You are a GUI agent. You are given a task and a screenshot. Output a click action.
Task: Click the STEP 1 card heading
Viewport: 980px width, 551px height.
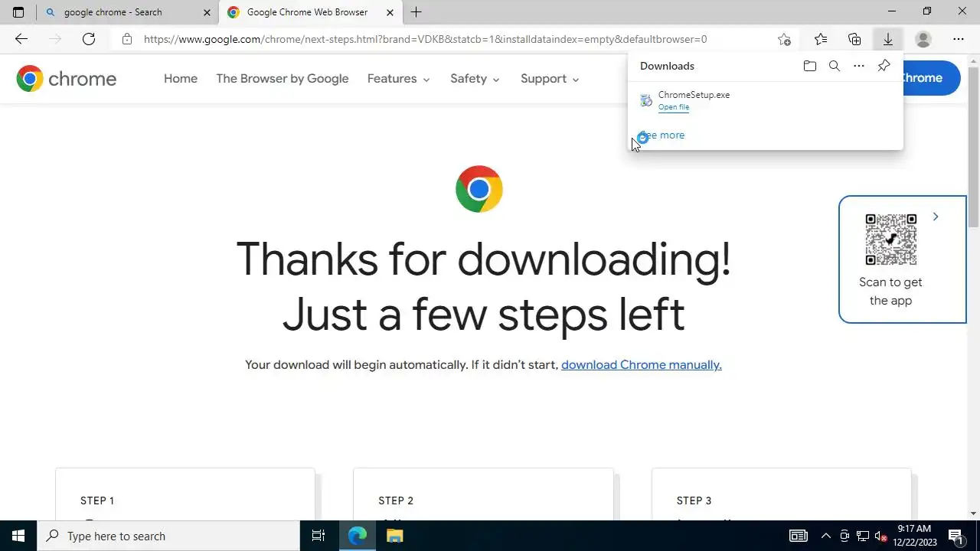(x=97, y=500)
